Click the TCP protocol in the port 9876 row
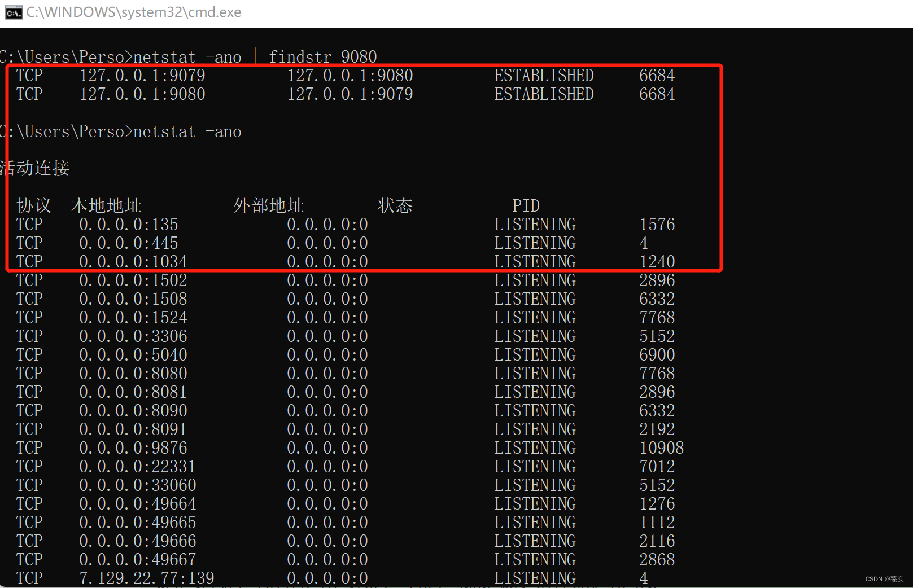 click(29, 448)
